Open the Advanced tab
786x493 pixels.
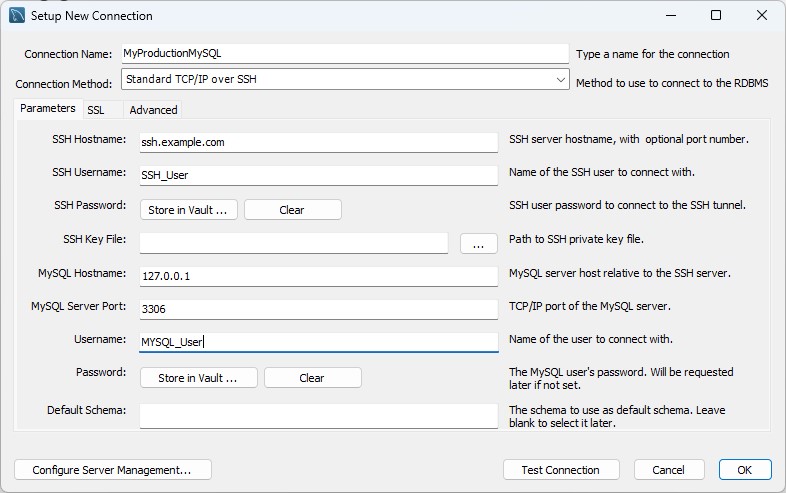[x=153, y=110]
